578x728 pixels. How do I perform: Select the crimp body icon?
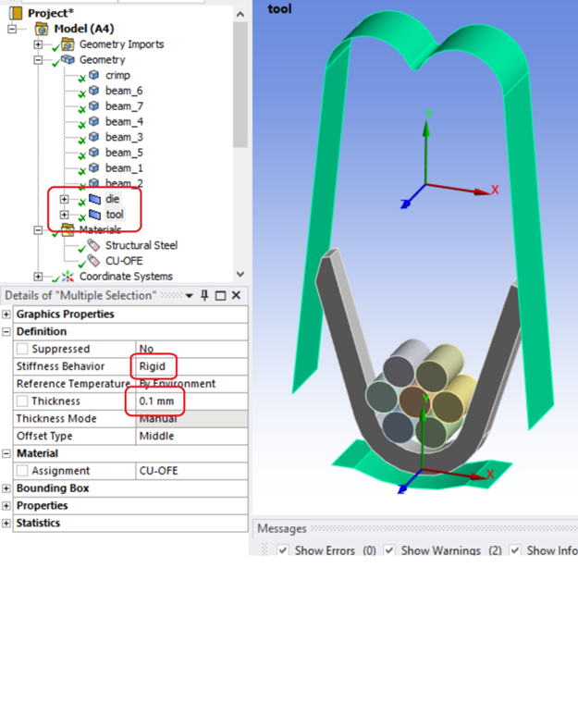tap(93, 75)
